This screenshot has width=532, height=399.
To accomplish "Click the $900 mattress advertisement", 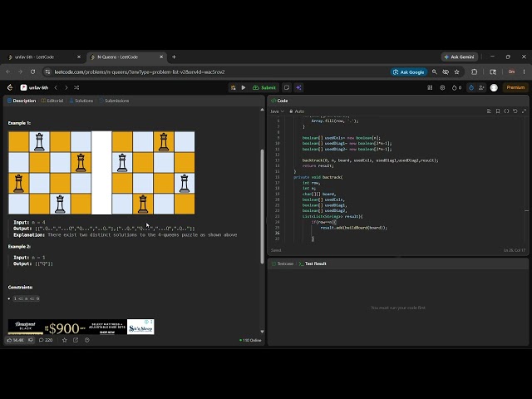I will pyautogui.click(x=81, y=327).
